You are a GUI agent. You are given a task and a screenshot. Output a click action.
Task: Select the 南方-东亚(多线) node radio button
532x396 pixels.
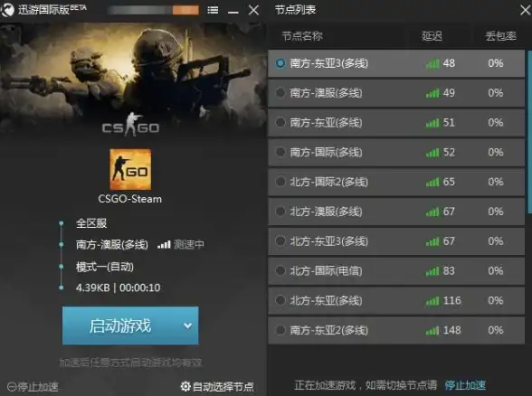(280, 122)
